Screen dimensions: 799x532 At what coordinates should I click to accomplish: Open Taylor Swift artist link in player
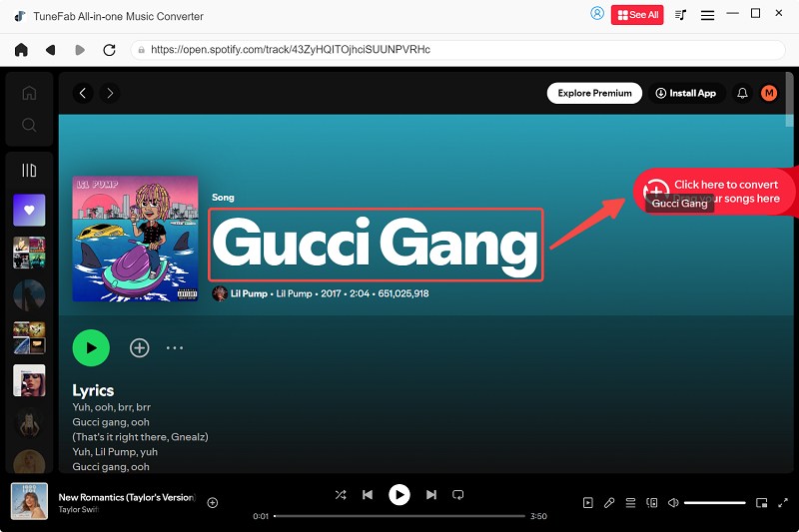[79, 510]
